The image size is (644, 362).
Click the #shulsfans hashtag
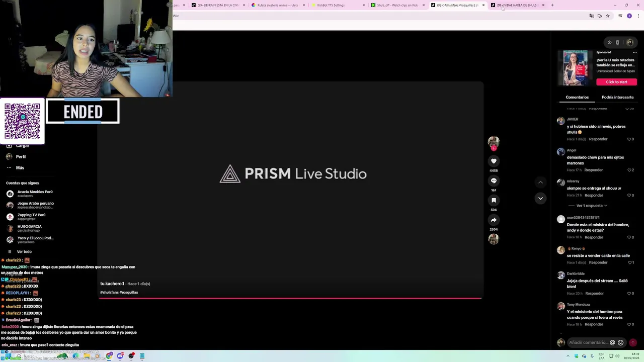(x=109, y=292)
